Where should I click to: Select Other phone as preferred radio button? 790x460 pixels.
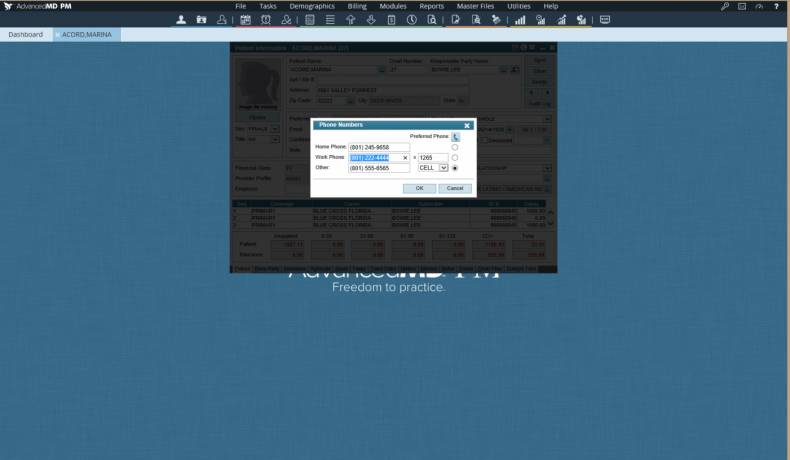[455, 168]
